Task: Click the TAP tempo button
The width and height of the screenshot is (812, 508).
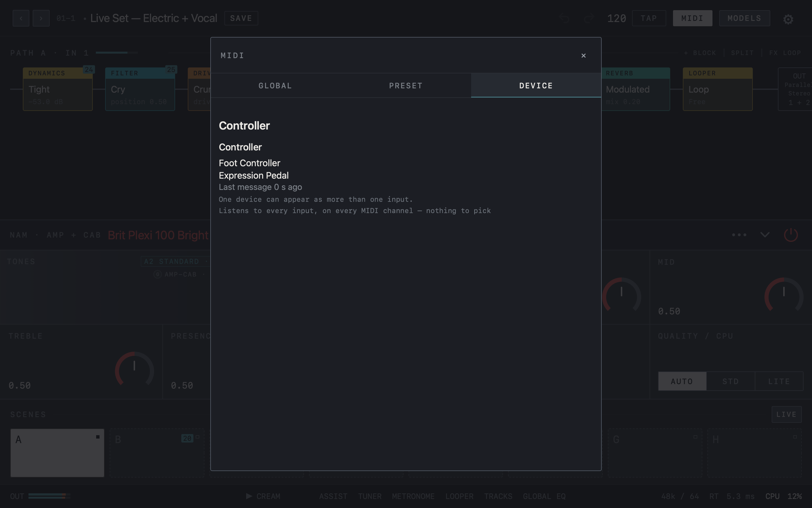Action: tap(648, 18)
